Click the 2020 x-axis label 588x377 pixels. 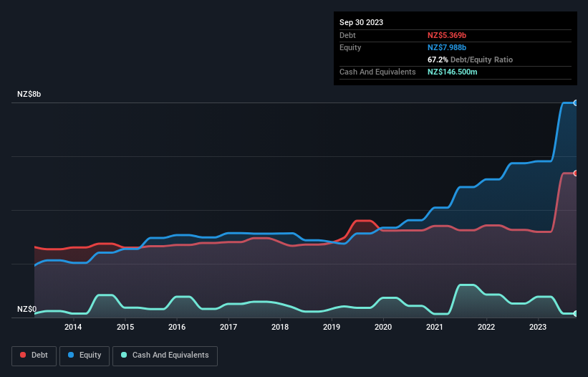click(x=383, y=327)
